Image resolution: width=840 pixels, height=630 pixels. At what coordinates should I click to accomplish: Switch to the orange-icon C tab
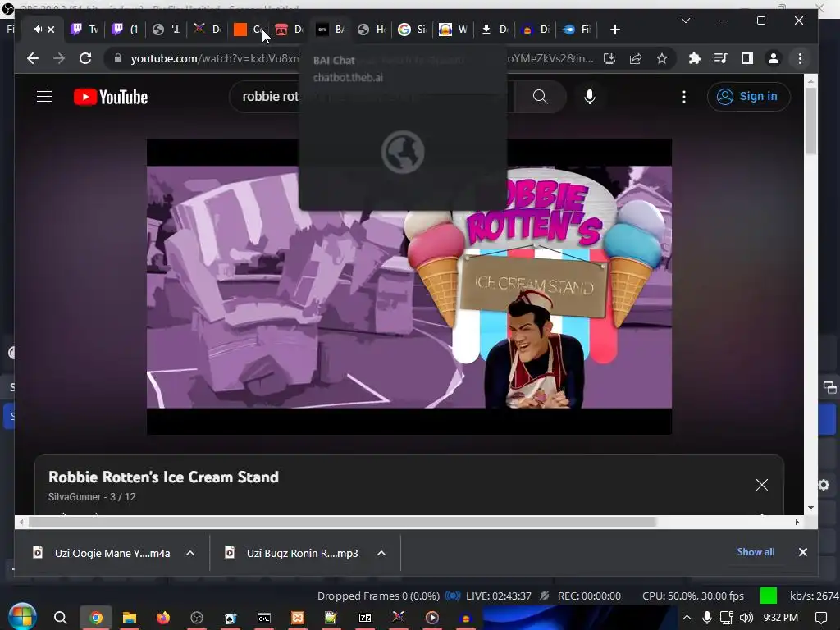249,29
